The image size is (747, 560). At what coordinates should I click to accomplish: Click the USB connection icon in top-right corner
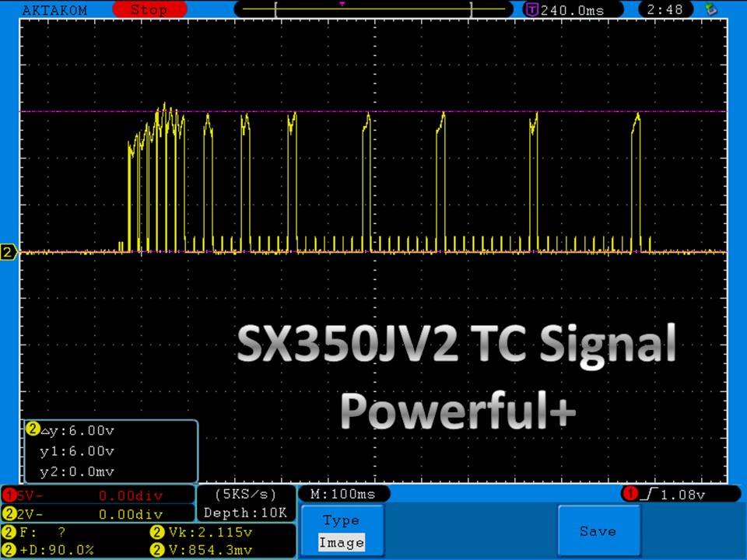(710, 9)
